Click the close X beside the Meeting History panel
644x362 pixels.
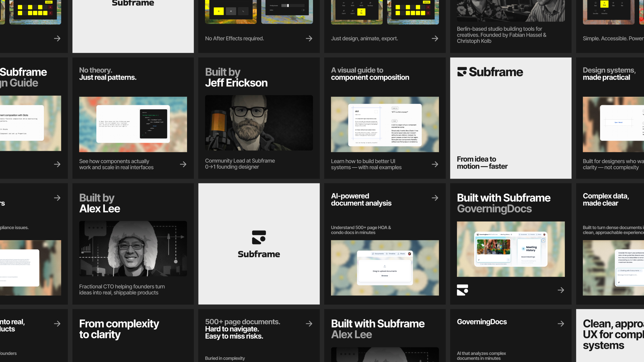[x=543, y=240]
